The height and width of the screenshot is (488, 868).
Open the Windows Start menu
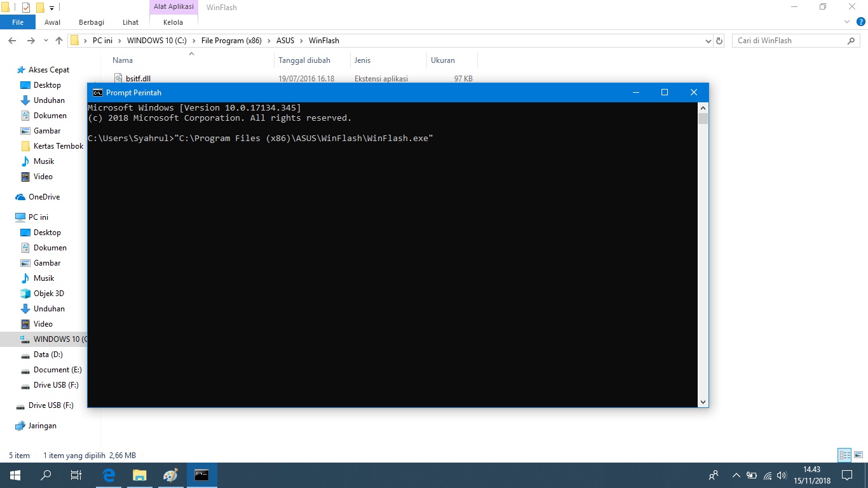coord(15,475)
